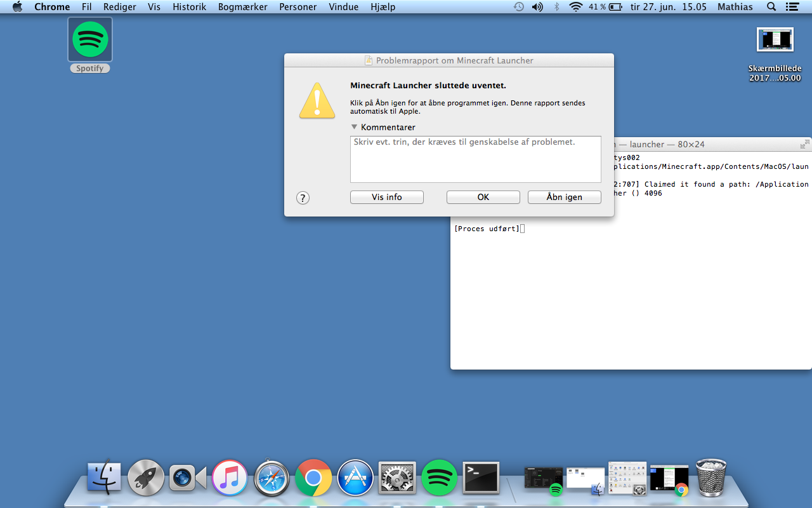Image resolution: width=812 pixels, height=508 pixels.
Task: Focus the comments text field
Action: [476, 159]
